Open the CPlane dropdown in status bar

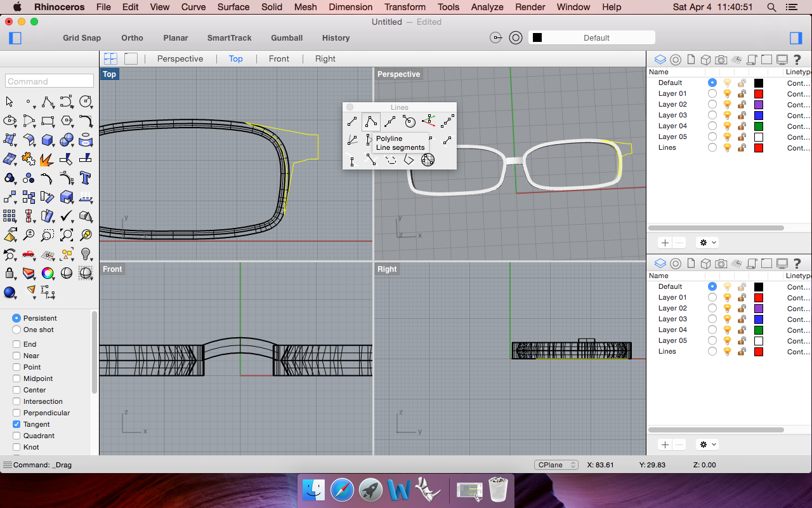click(x=556, y=465)
